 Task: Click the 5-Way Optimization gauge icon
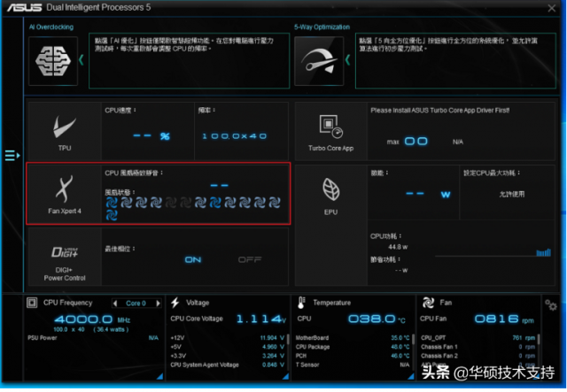(319, 61)
